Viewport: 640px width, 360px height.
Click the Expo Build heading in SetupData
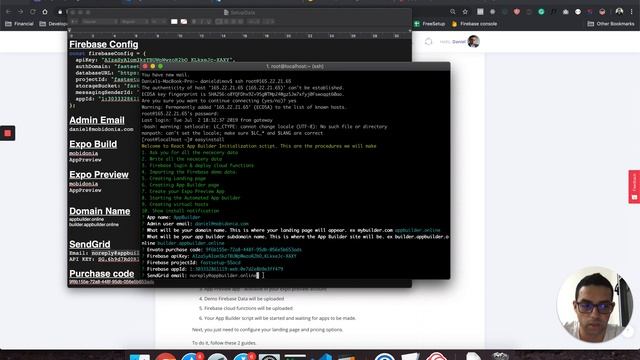pyautogui.click(x=93, y=144)
